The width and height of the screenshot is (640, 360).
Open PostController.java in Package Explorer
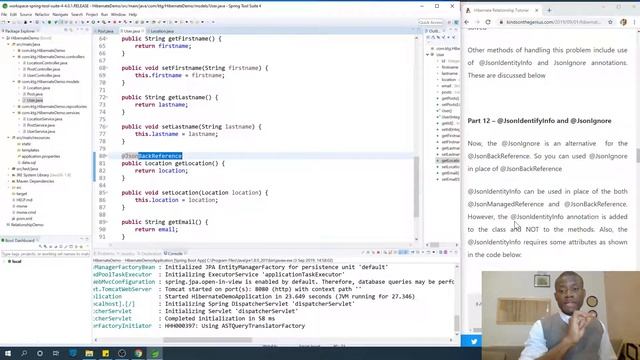click(x=43, y=69)
